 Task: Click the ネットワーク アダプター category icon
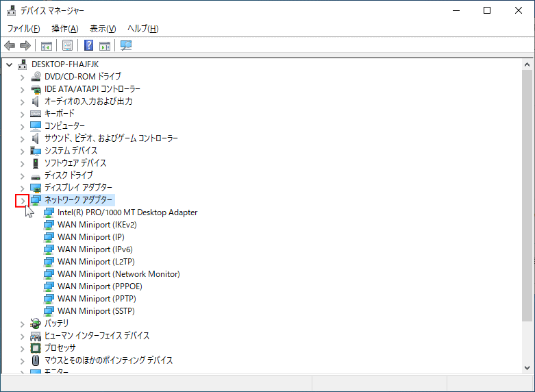point(36,200)
